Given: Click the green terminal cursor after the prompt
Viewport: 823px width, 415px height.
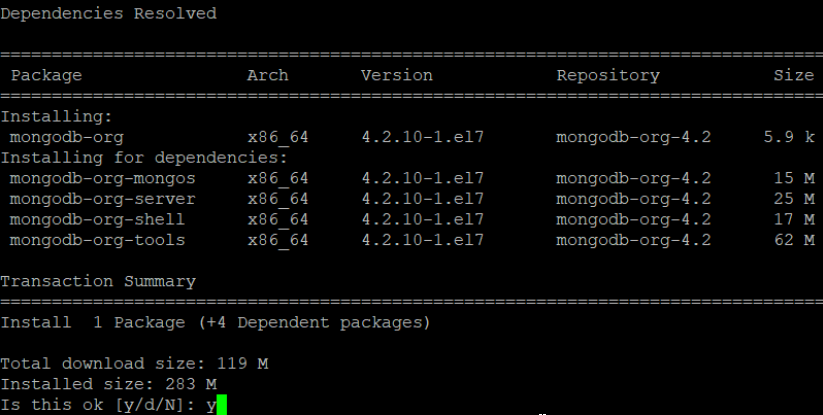Looking at the screenshot, I should pos(222,404).
